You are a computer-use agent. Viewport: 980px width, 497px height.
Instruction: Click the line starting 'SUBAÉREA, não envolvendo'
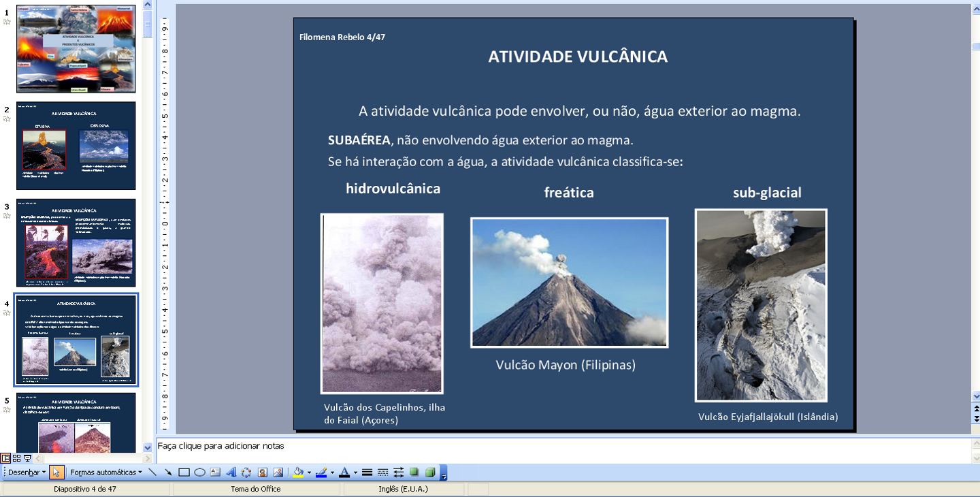pyautogui.click(x=480, y=140)
